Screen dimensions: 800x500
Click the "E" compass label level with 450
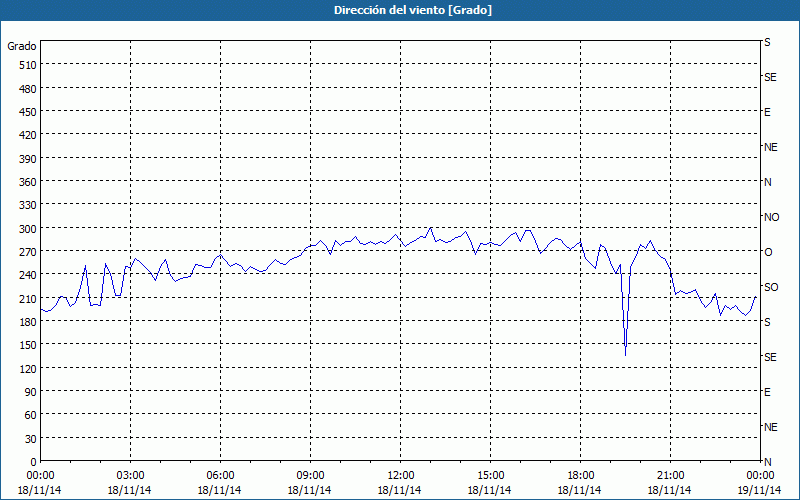coord(767,112)
